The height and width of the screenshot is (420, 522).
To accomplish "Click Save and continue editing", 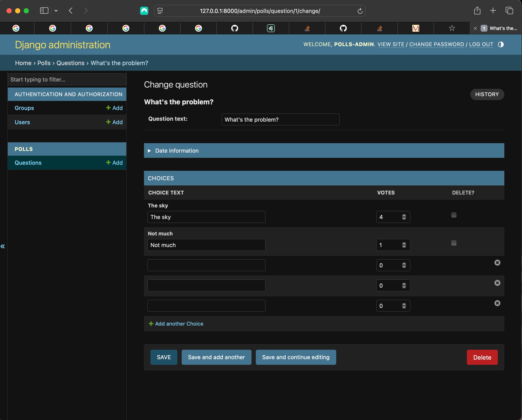I will [x=296, y=357].
